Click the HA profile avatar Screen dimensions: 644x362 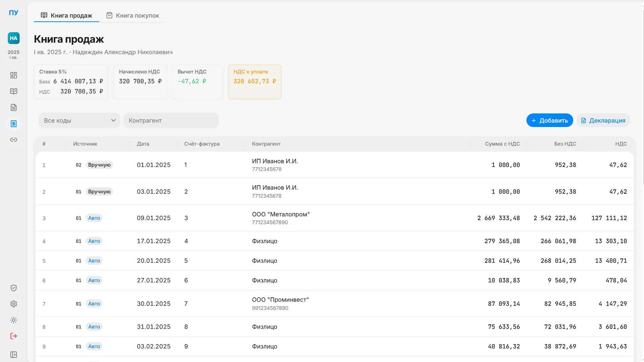tap(14, 38)
